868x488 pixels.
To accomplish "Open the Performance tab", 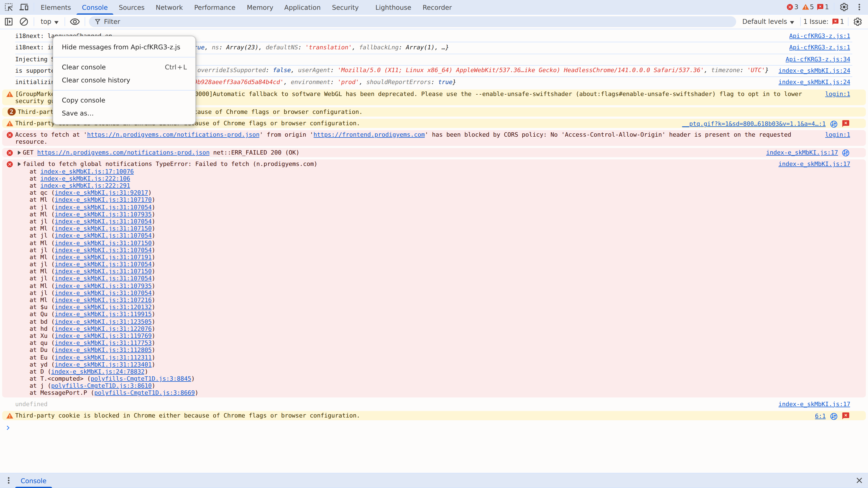I will 215,7.
